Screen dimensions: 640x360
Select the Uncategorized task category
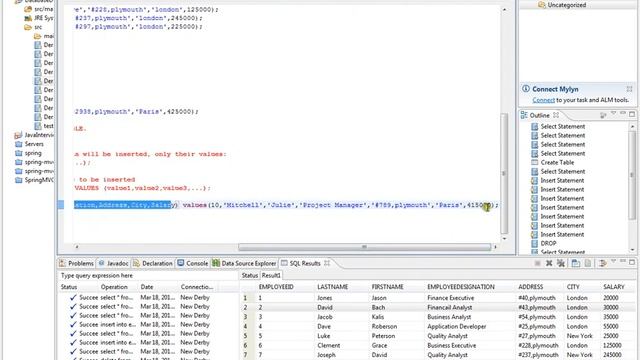coord(567,5)
